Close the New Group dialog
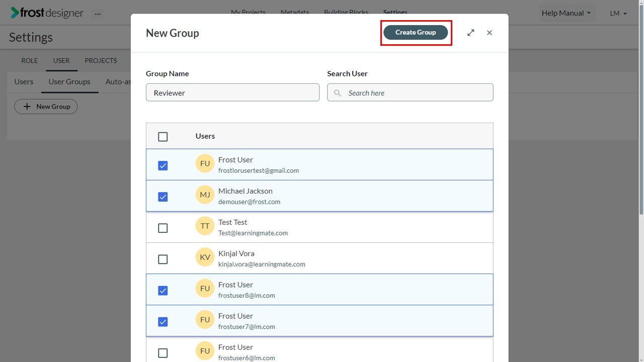 [490, 33]
